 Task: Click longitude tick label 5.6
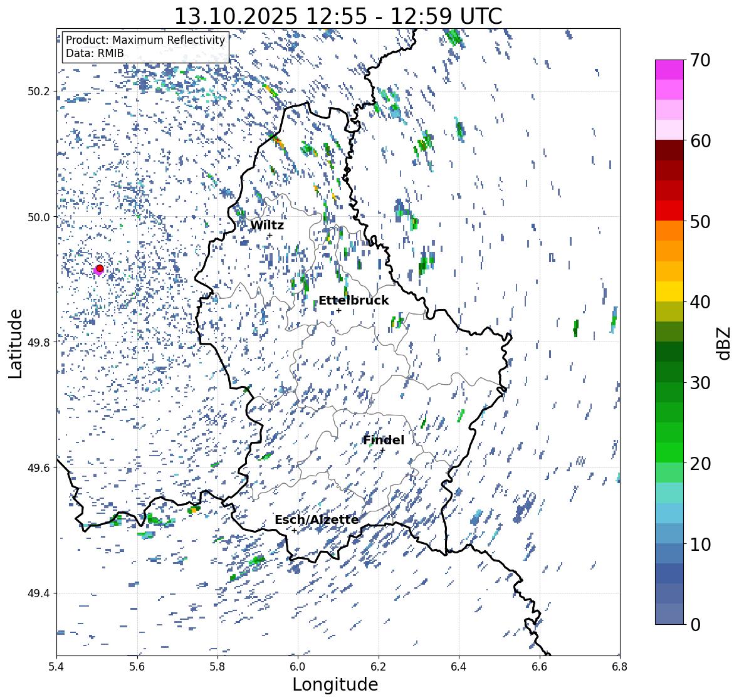click(x=137, y=666)
